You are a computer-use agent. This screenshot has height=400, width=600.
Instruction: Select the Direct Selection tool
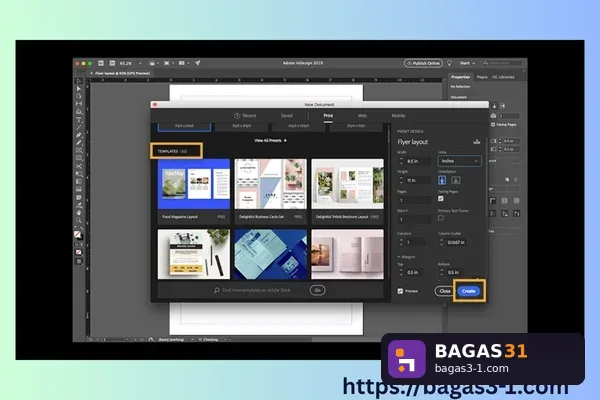[79, 88]
